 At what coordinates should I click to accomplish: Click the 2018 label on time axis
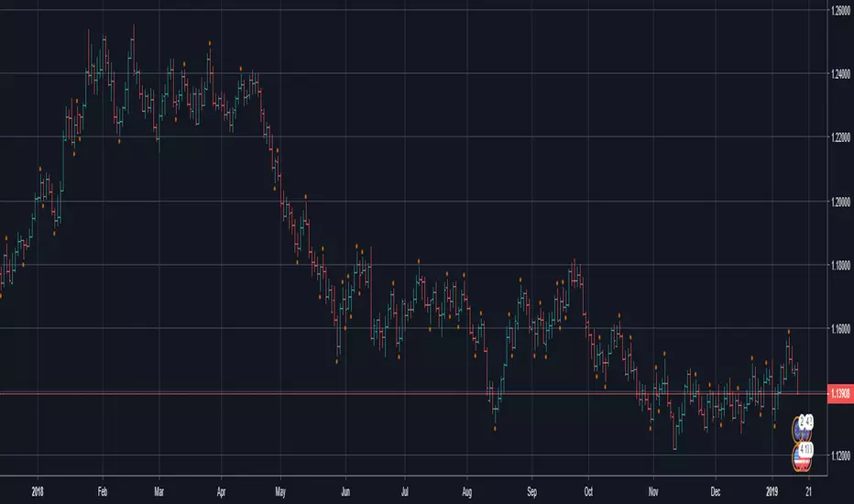tap(38, 491)
